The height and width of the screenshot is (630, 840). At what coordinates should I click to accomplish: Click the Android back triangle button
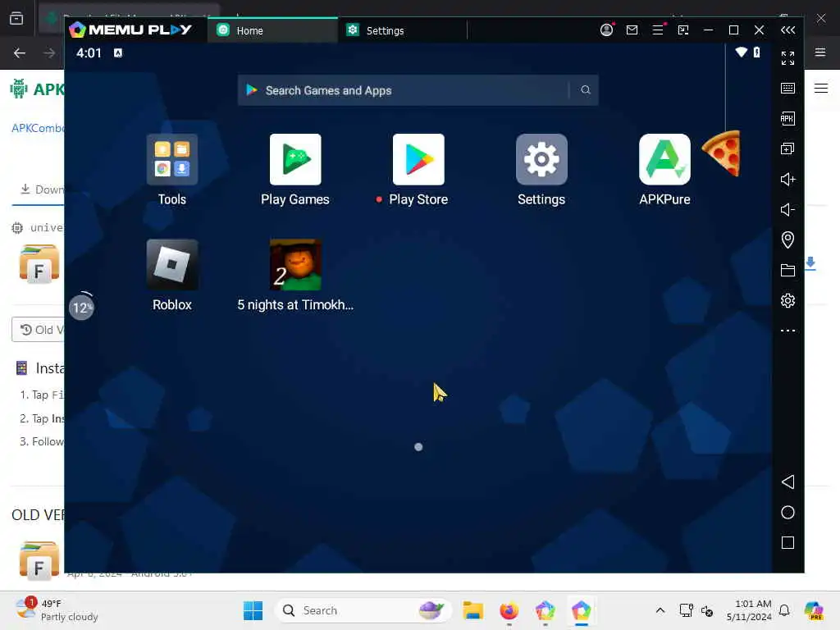(787, 482)
